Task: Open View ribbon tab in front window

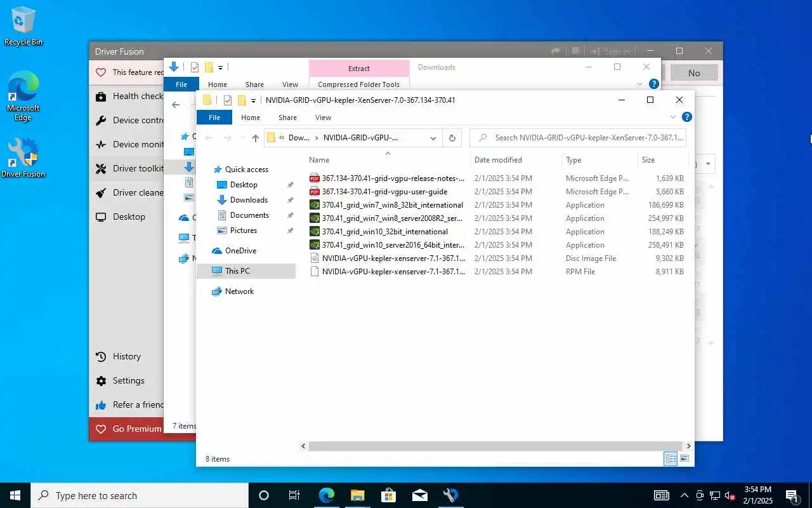Action: click(x=323, y=117)
